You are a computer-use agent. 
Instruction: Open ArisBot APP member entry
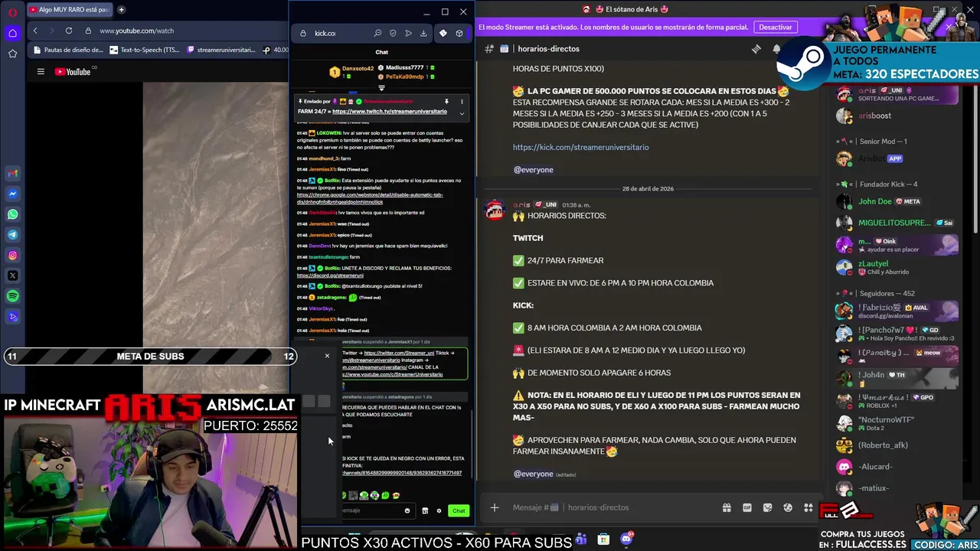896,158
